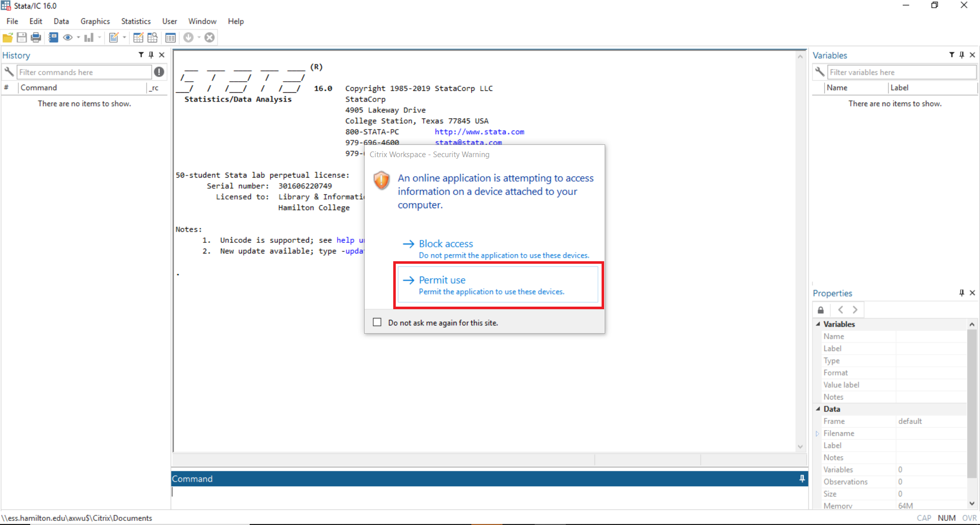The height and width of the screenshot is (525, 980).
Task: Open the http://www.stata.com link
Action: tap(480, 132)
